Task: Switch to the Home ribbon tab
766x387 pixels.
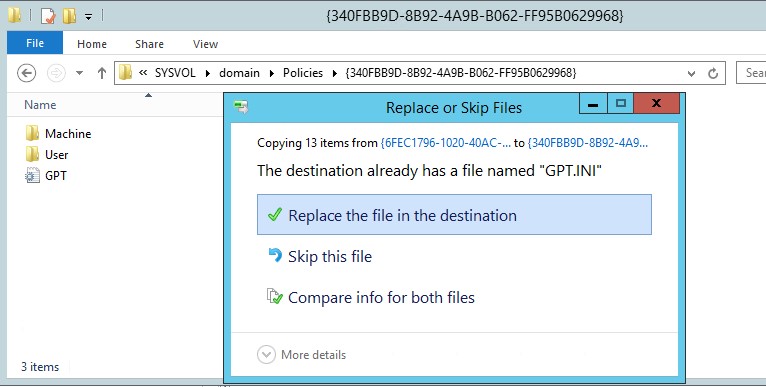Action: [x=92, y=44]
